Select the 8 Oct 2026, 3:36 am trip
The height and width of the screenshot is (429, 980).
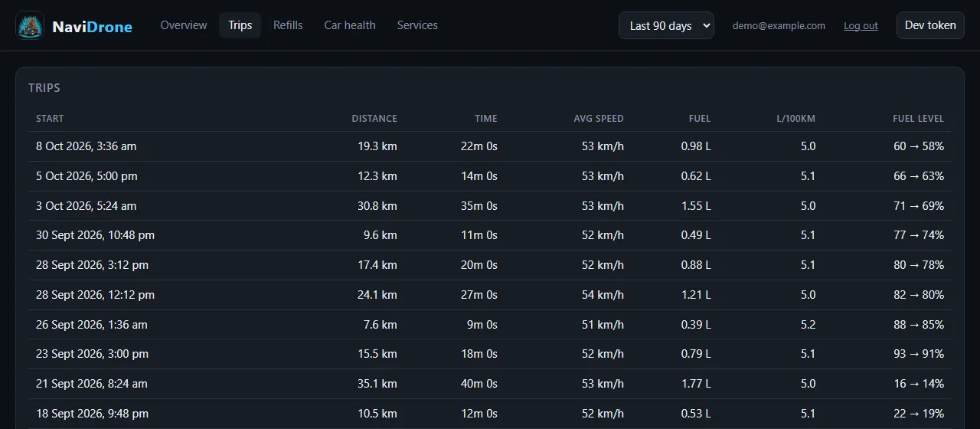490,146
